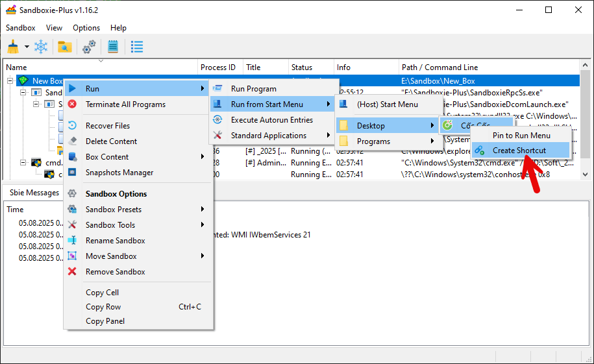Click the Cốc Cốc browser icon
594x364 pixels.
coord(448,125)
